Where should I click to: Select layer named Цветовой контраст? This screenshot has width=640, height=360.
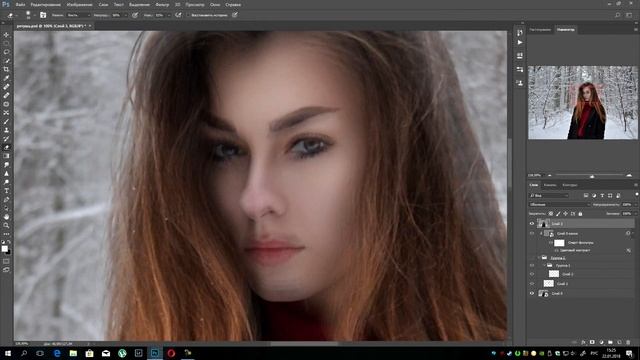coord(575,250)
